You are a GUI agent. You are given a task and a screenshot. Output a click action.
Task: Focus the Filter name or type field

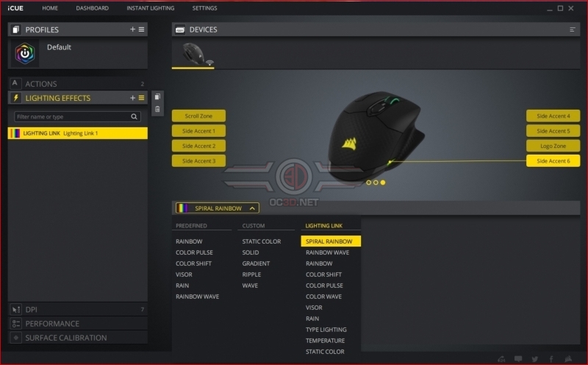[x=77, y=117]
